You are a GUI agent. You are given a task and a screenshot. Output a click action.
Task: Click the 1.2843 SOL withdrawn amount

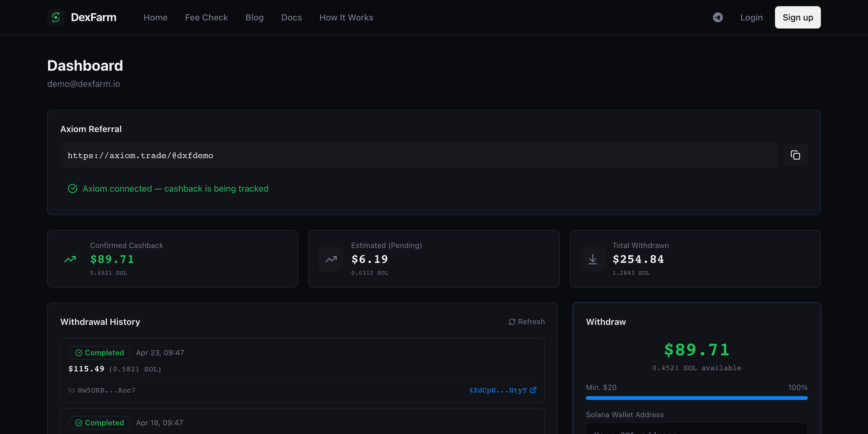click(x=631, y=273)
